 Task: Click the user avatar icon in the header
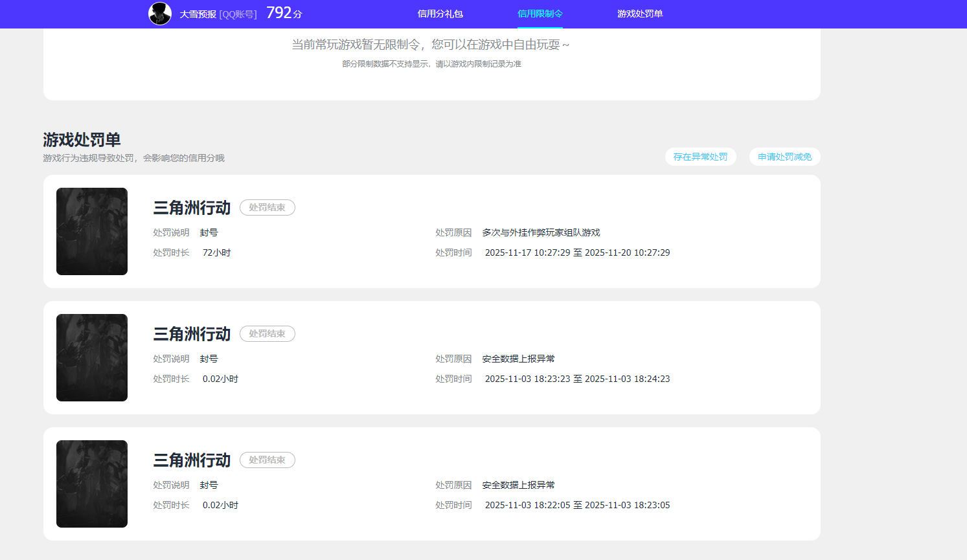pyautogui.click(x=159, y=14)
